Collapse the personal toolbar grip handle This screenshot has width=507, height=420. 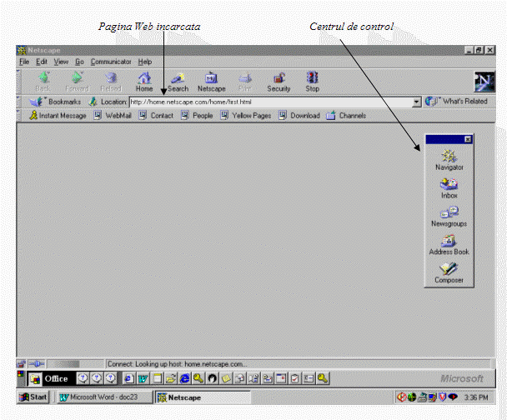[18, 115]
